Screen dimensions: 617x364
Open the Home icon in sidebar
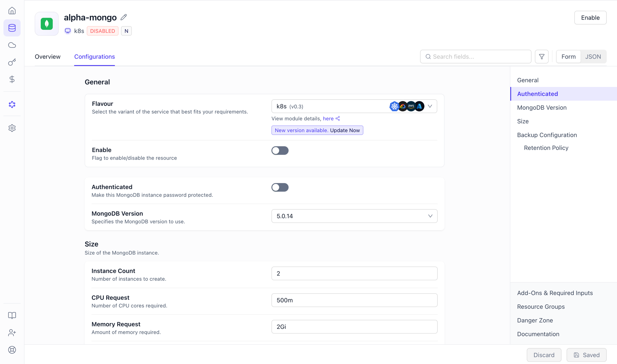pos(12,11)
